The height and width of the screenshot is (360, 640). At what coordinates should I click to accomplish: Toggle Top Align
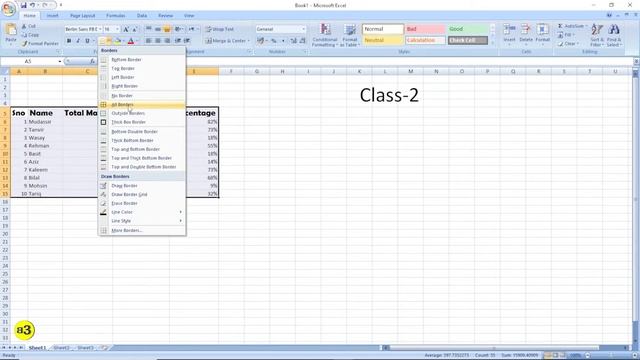149,29
